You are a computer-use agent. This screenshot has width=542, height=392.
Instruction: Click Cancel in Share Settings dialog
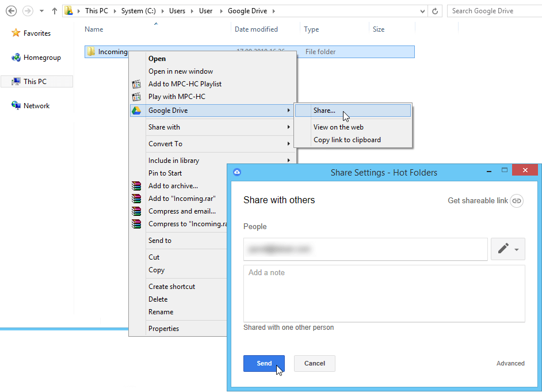coord(315,363)
